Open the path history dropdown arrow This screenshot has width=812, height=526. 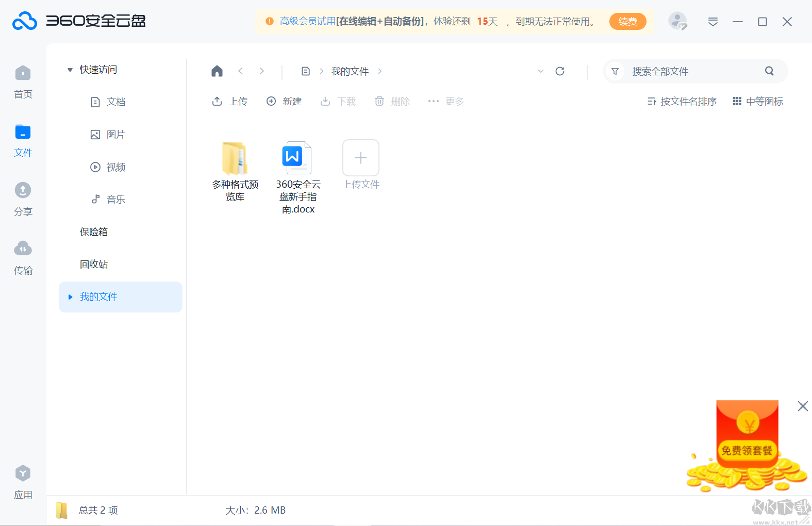(541, 71)
